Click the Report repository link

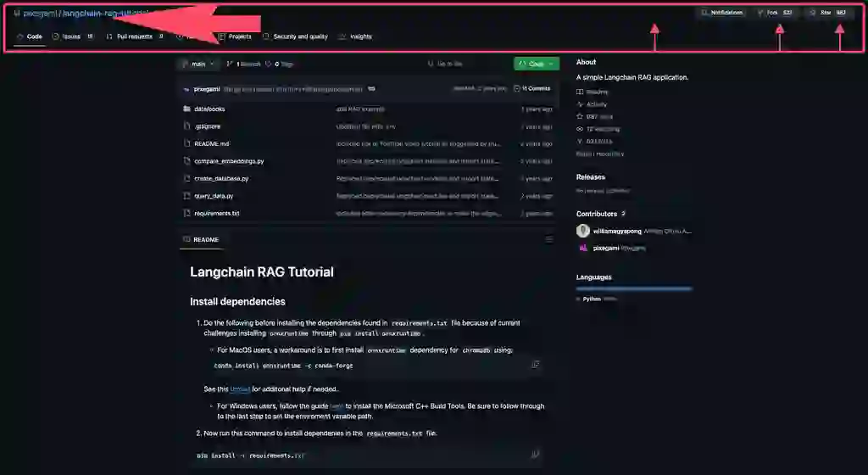click(x=599, y=154)
